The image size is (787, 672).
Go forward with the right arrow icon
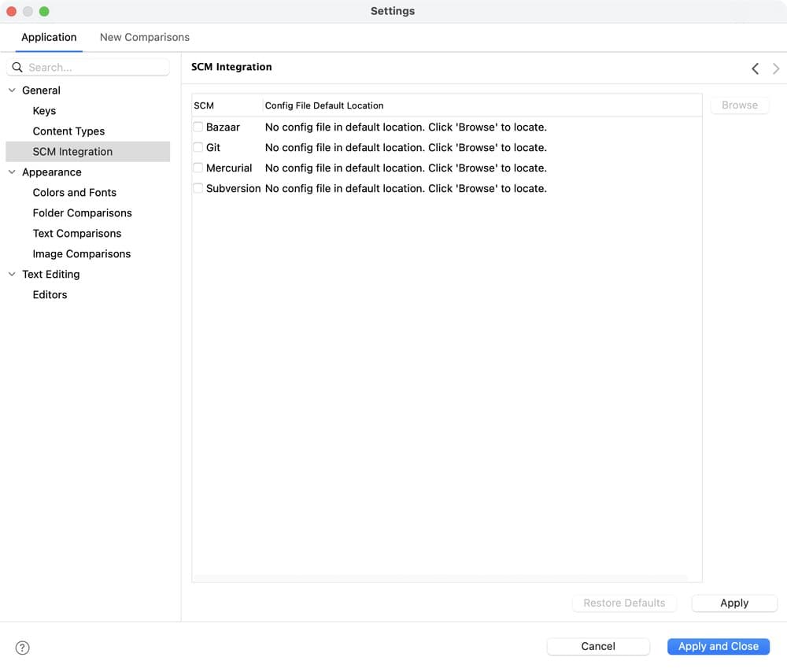click(776, 68)
